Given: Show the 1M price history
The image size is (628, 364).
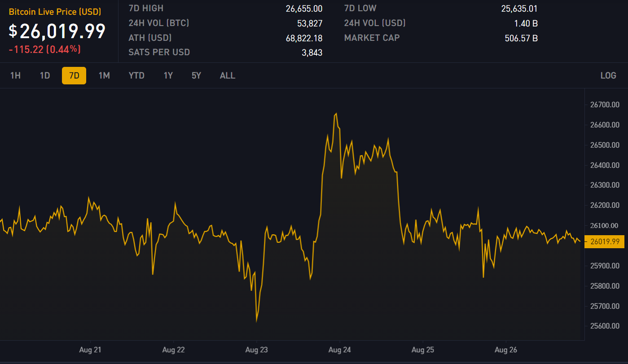Looking at the screenshot, I should pyautogui.click(x=104, y=75).
